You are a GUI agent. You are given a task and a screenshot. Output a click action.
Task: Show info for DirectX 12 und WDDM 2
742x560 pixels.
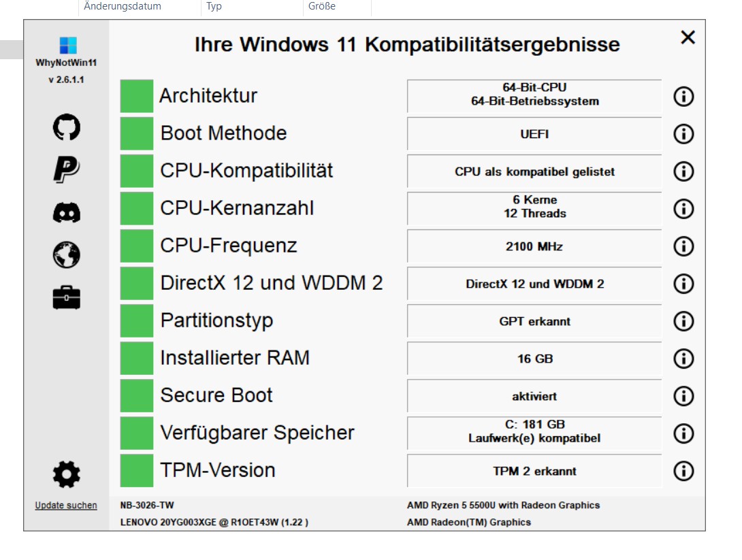pos(683,284)
